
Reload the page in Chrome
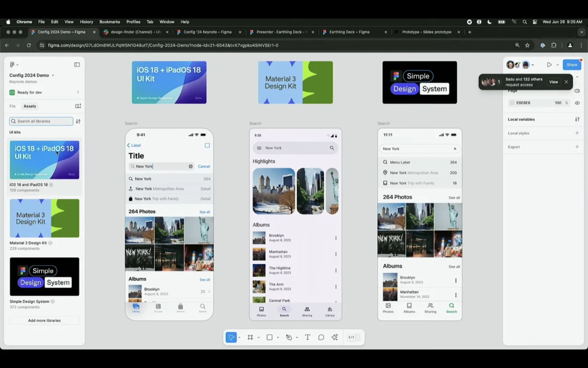pos(29,45)
